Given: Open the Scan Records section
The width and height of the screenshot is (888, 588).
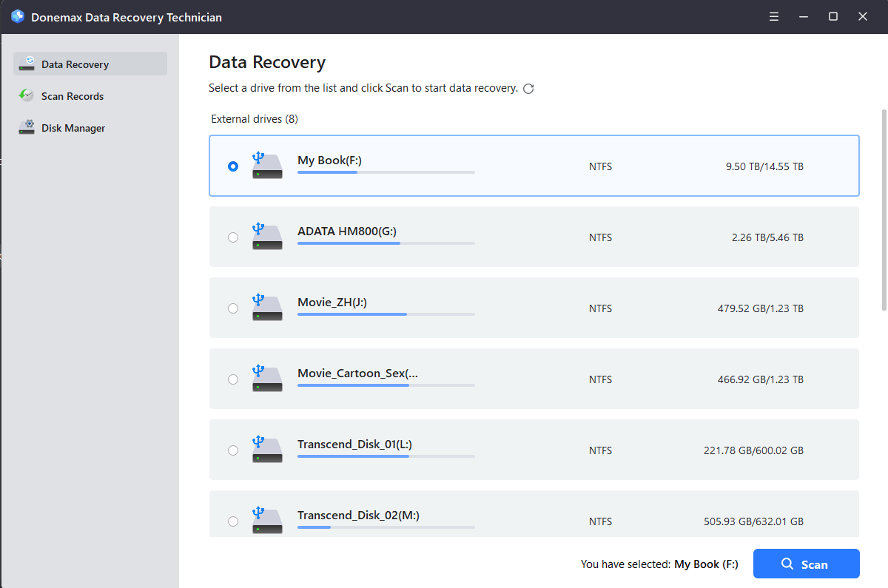Looking at the screenshot, I should pyautogui.click(x=73, y=96).
